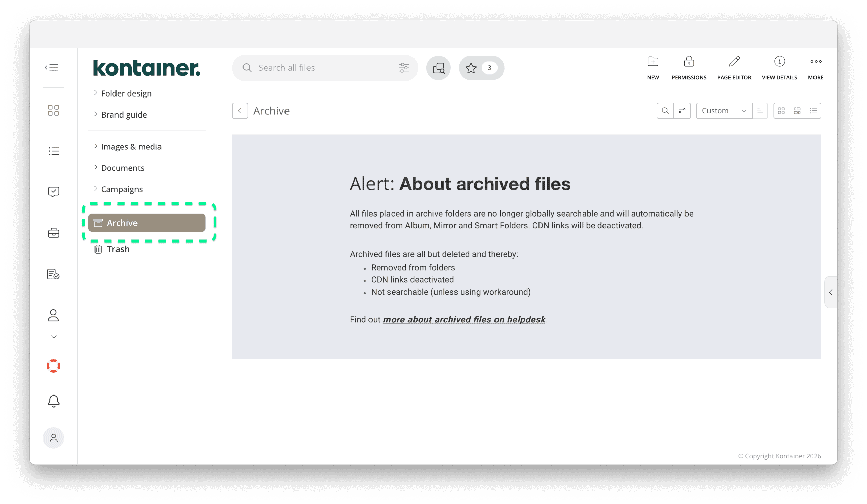Toggle the starred favorites filter showing 3

(x=481, y=68)
